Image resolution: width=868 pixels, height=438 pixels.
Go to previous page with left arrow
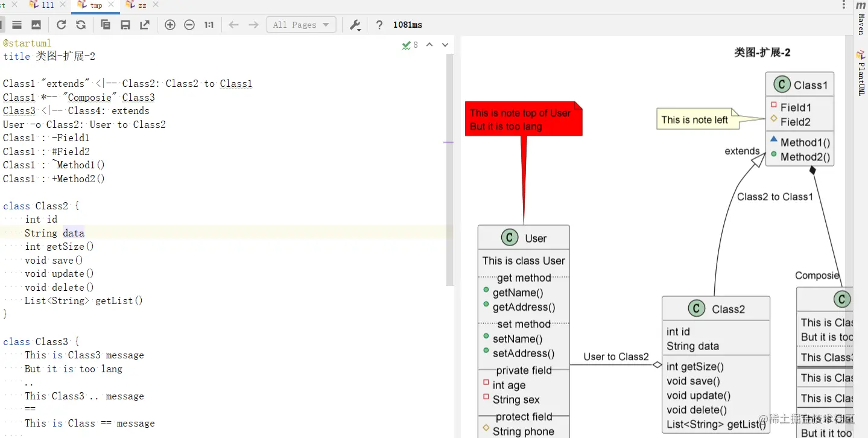click(234, 25)
